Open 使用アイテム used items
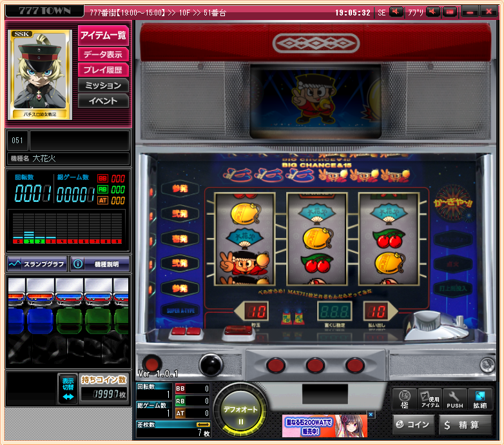Image resolution: width=504 pixels, height=445 pixels. [429, 399]
